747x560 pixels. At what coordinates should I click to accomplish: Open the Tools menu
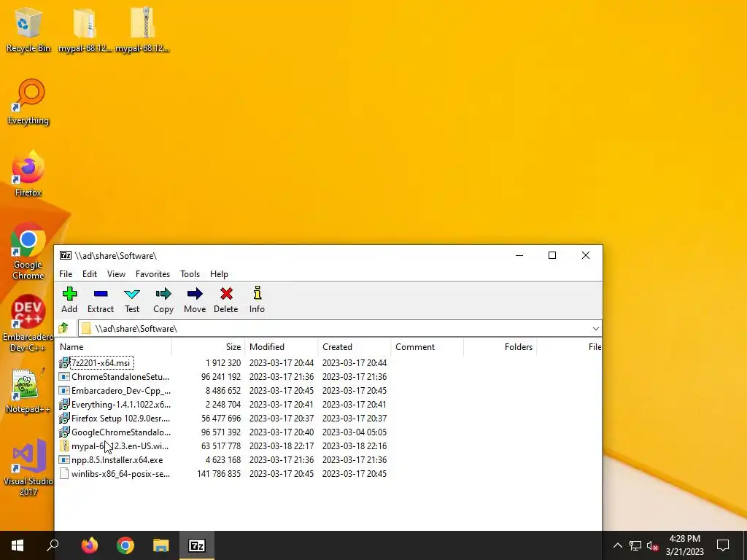pyautogui.click(x=190, y=274)
